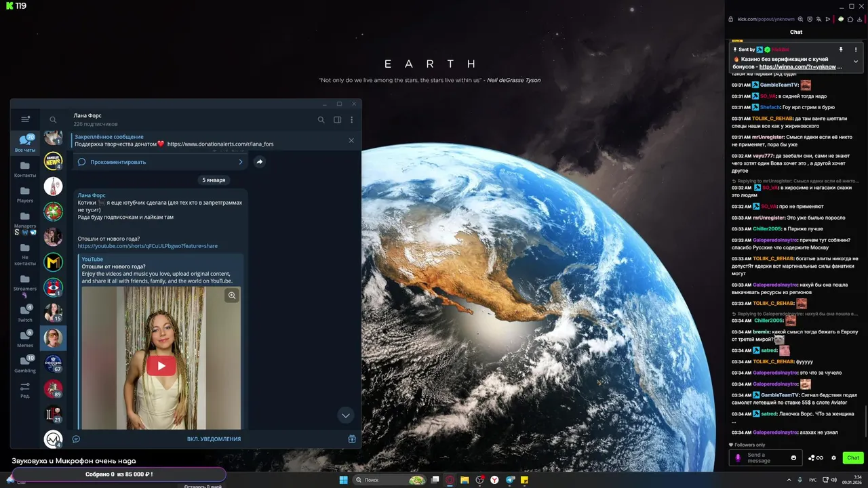Screen dimensions: 868x488
Task: Open File Explorer from taskbar
Action: click(x=465, y=480)
